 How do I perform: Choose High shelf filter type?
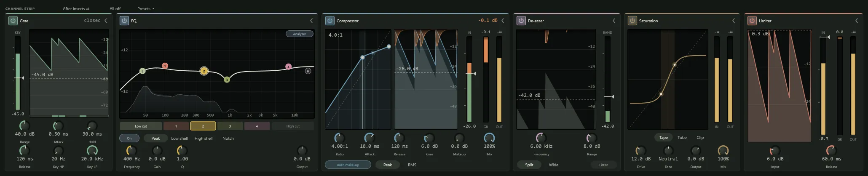(x=204, y=138)
